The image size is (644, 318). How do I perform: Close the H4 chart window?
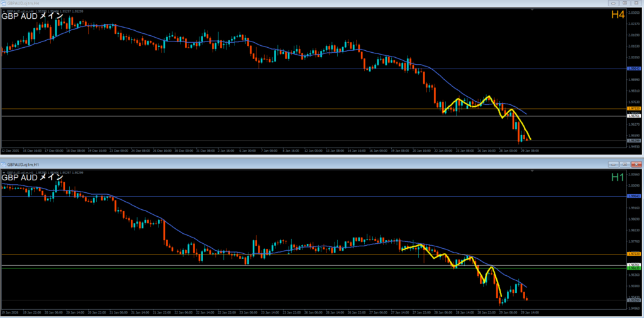click(636, 3)
